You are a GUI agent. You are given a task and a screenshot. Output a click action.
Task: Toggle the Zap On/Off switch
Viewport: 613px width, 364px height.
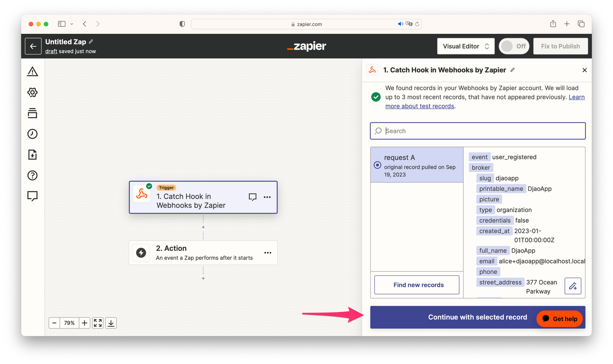(514, 46)
